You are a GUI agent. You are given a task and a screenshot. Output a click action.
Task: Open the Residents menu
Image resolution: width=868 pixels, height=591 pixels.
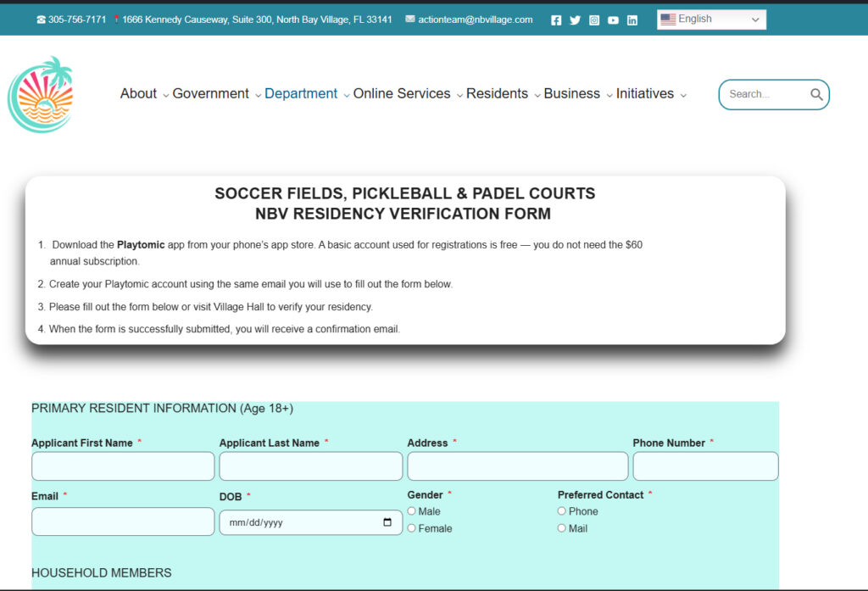(x=497, y=93)
